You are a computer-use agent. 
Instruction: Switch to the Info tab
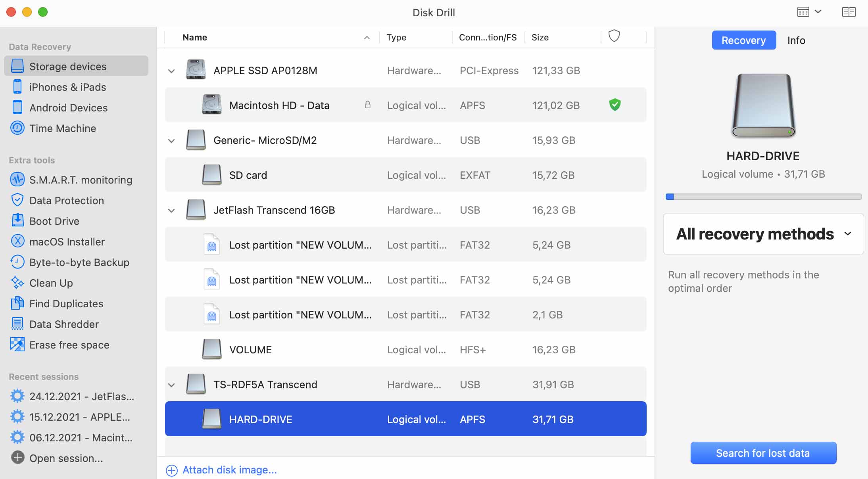pyautogui.click(x=796, y=40)
